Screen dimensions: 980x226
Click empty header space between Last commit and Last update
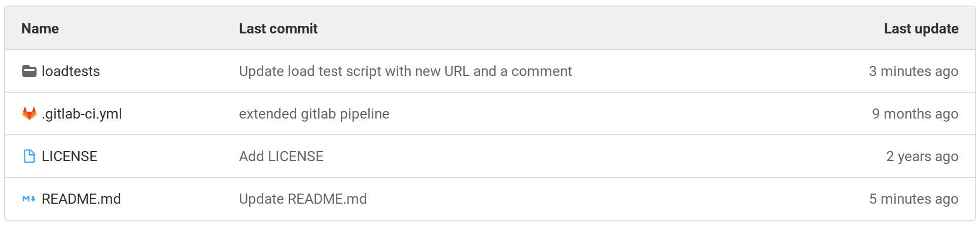coord(599,29)
